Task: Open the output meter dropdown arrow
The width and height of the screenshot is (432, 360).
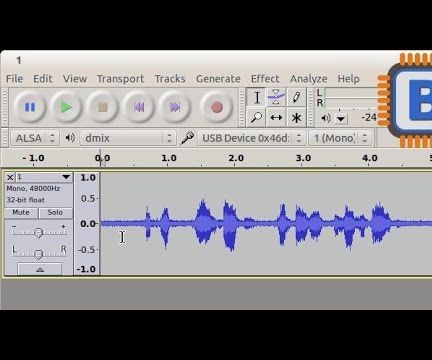Action: [341, 119]
